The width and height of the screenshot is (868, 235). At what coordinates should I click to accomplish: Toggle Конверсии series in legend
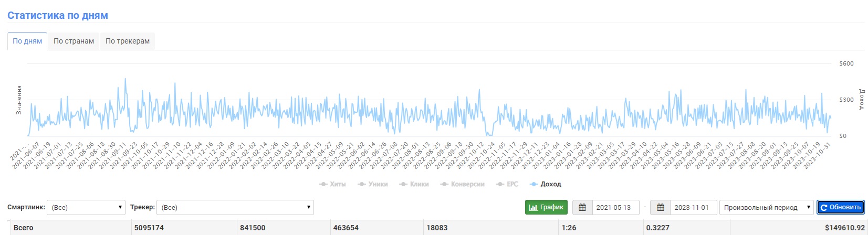(x=462, y=184)
